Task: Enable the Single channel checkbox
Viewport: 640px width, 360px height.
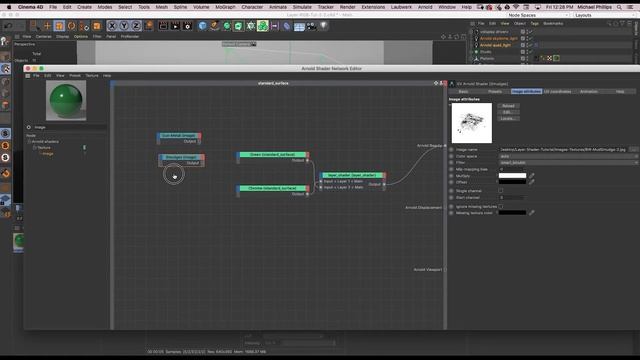Action: coord(501,191)
